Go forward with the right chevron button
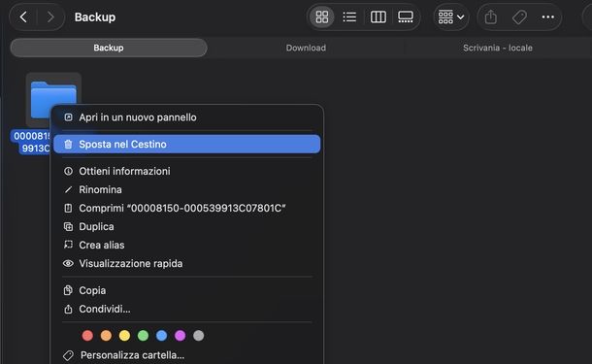Image resolution: width=592 pixels, height=364 pixels. pyautogui.click(x=50, y=17)
